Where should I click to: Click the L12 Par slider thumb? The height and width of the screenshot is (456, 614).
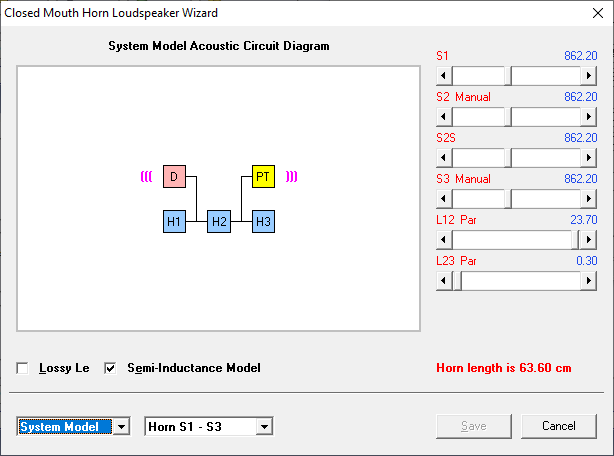click(x=575, y=240)
